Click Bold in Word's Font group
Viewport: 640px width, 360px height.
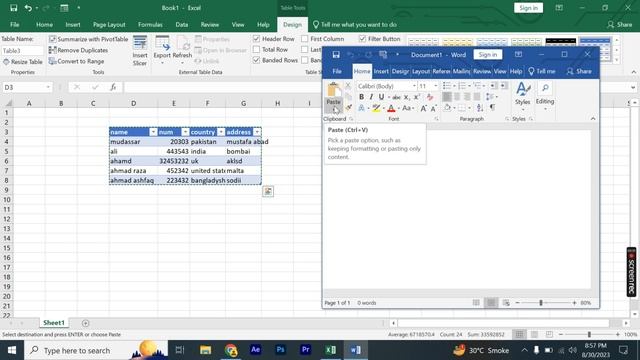(x=361, y=97)
